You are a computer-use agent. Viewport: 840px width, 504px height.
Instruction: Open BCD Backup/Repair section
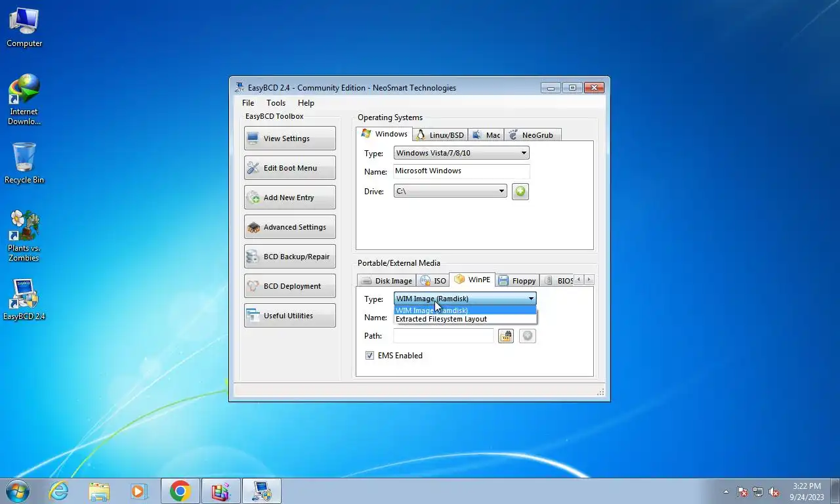tap(289, 257)
